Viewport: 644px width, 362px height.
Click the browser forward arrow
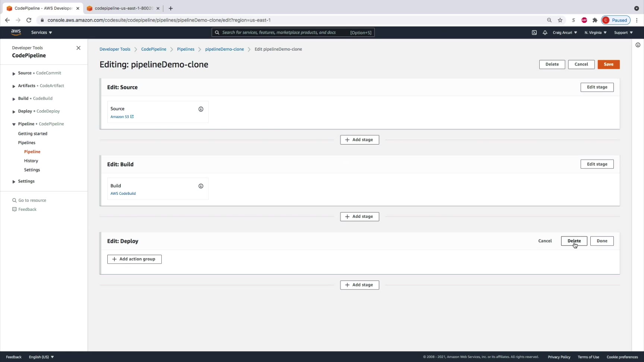[x=18, y=20]
